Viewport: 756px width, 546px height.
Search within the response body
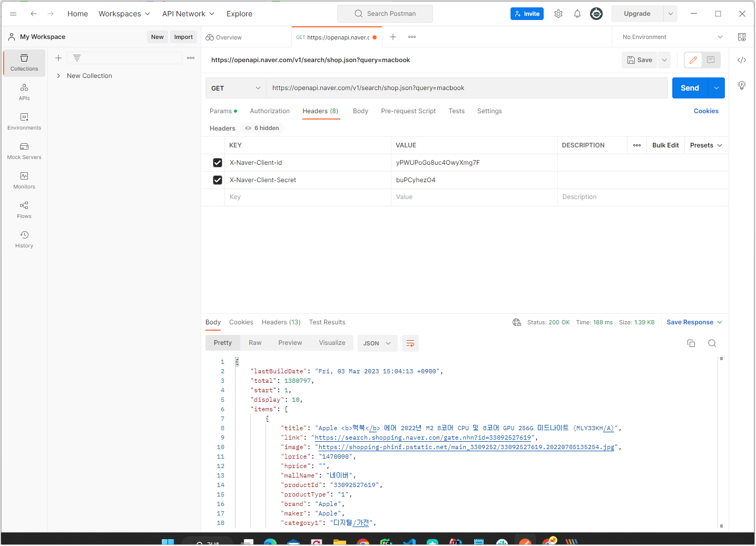(712, 343)
